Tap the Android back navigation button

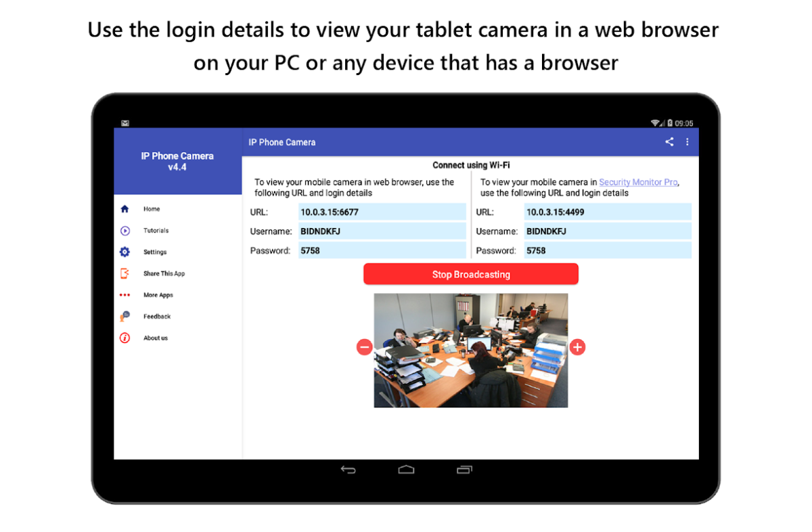tap(348, 469)
